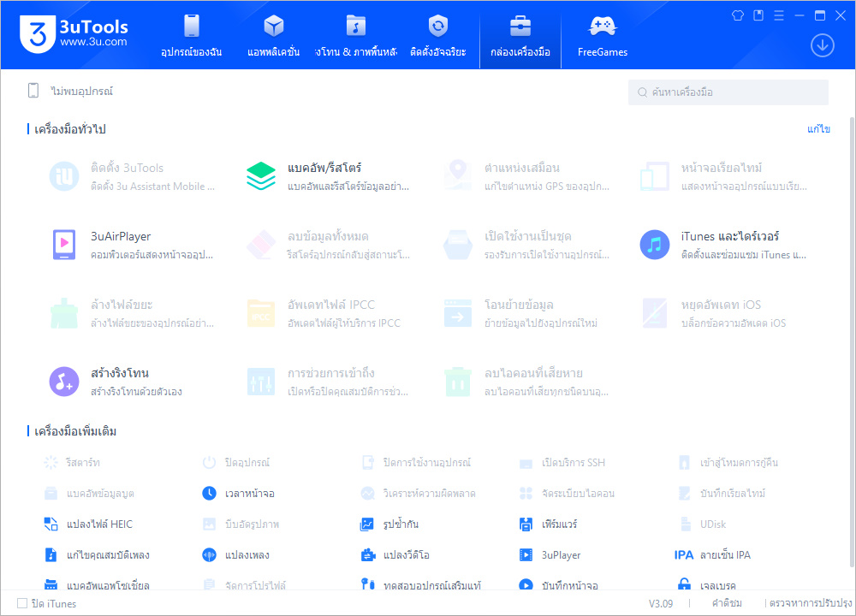Click the IPCC update folder icon
856x616 pixels.
point(261,313)
